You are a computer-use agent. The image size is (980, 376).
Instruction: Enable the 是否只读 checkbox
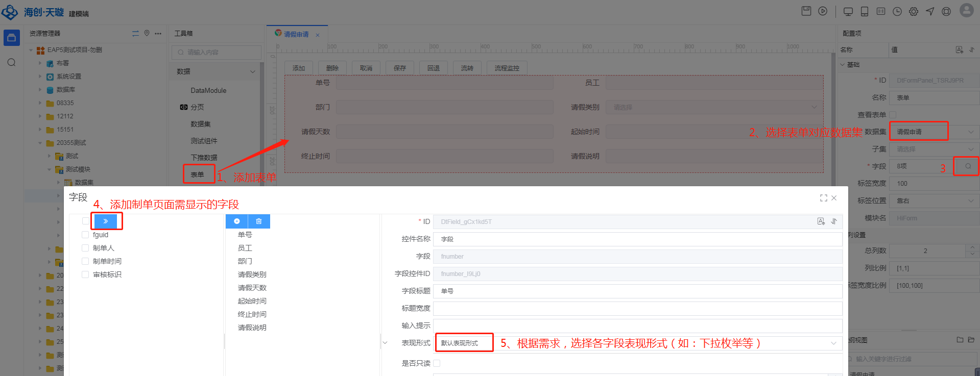437,363
